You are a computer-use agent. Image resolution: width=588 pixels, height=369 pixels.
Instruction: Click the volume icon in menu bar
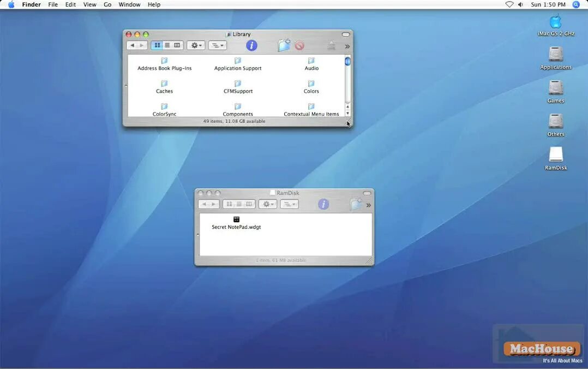[x=520, y=4]
